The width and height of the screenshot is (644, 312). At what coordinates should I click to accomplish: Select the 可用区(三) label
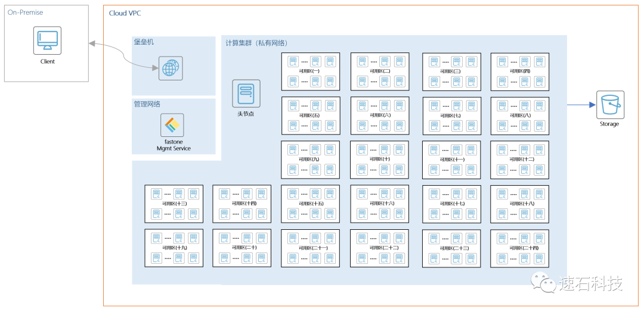click(x=451, y=71)
